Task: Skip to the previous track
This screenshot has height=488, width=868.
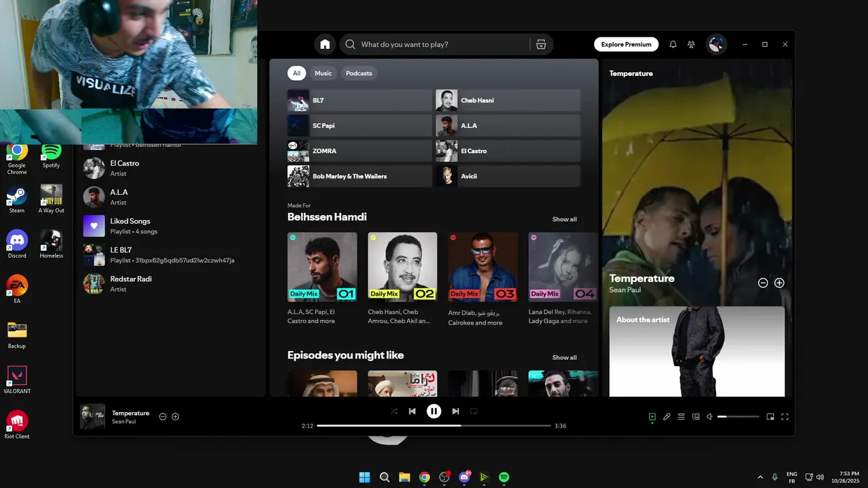Action: click(x=412, y=411)
